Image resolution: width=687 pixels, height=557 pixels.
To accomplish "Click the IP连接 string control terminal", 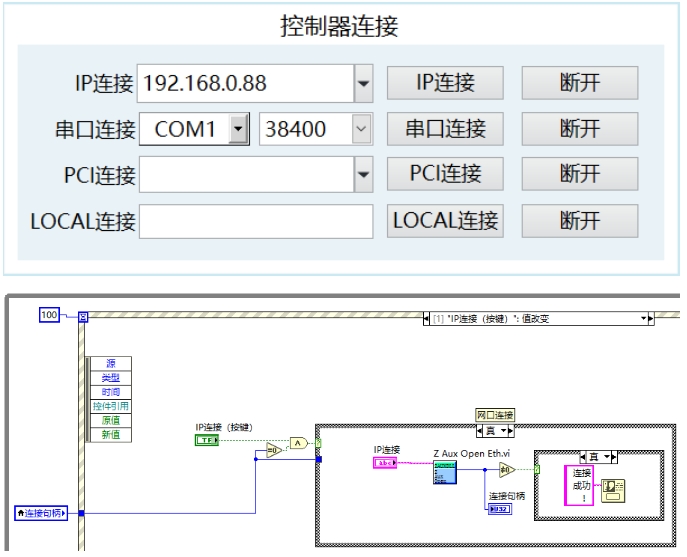I will tap(385, 463).
